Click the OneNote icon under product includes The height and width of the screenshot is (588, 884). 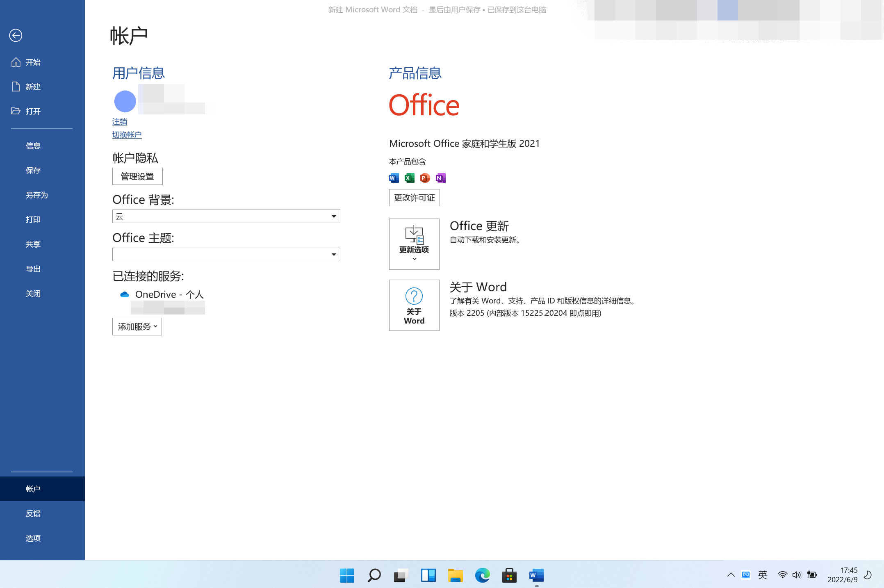tap(440, 178)
